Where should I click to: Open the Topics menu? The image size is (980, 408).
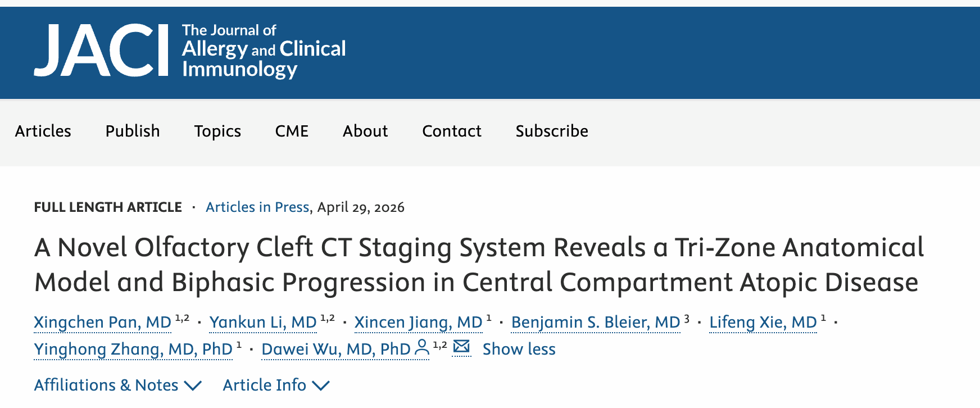[x=217, y=131]
